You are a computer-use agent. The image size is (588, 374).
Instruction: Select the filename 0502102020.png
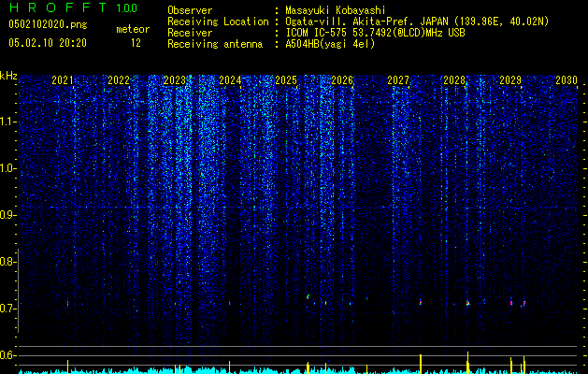[x=48, y=24]
